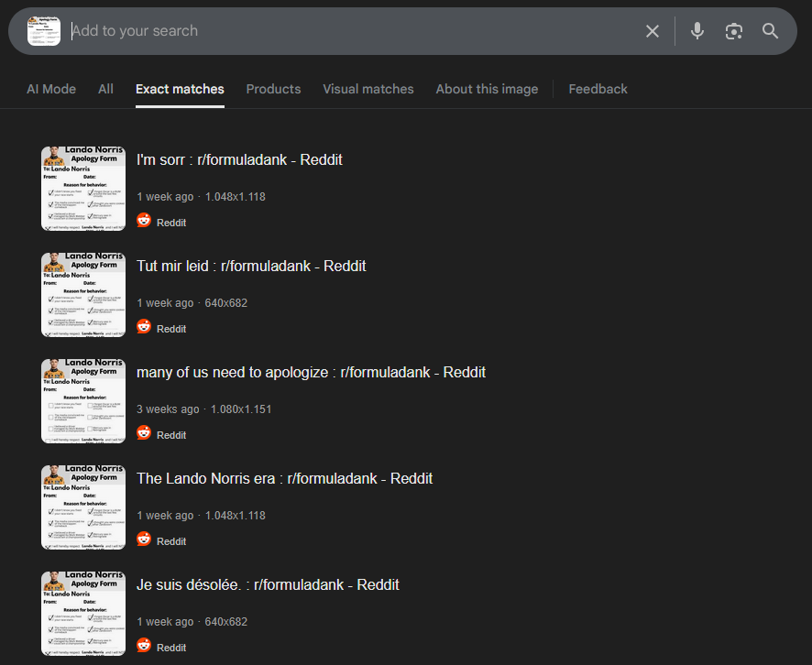Click the Feedback link
The image size is (812, 665).
point(598,89)
